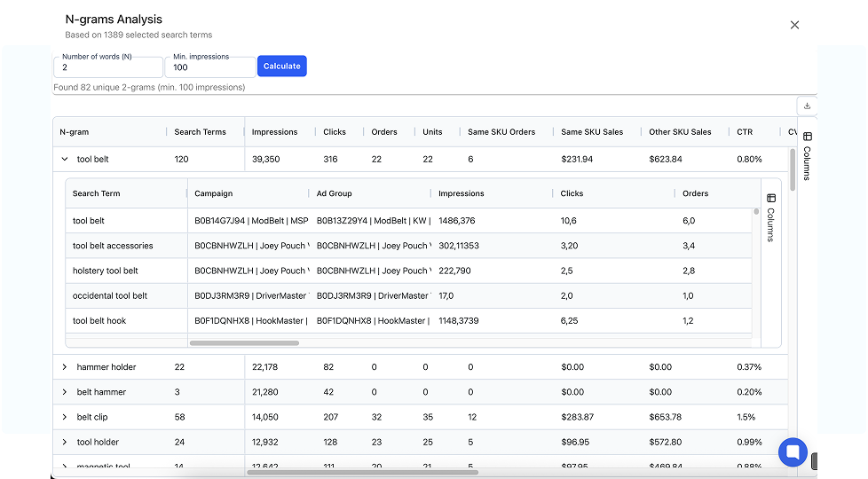Collapse the tool belt n-gram row
This screenshot has height=479, width=868.
tap(65, 160)
